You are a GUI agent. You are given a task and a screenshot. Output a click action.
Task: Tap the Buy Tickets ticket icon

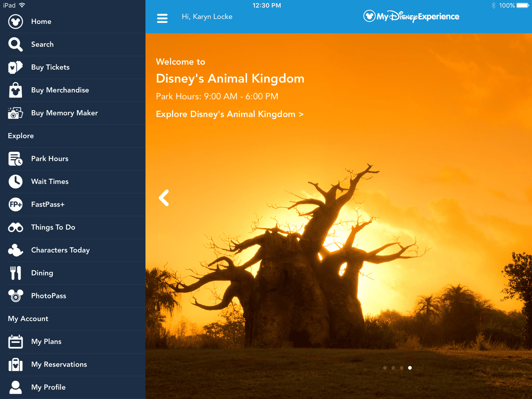(15, 67)
